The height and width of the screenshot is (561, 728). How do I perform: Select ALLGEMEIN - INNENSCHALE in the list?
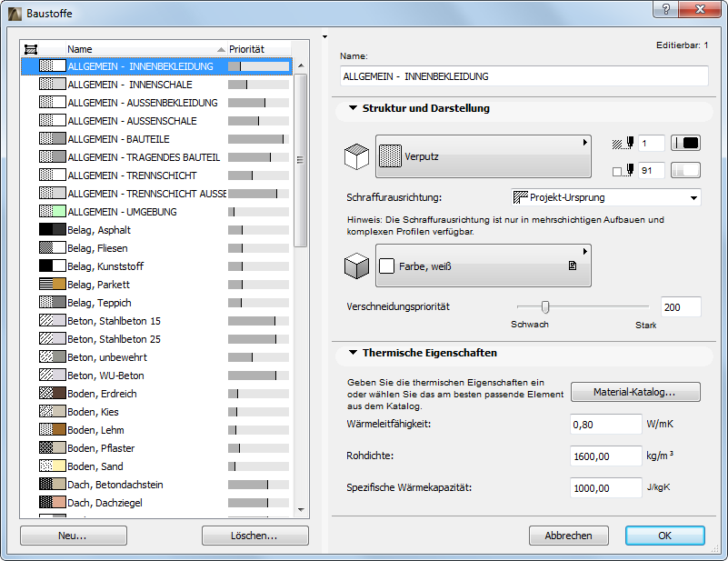[156, 85]
